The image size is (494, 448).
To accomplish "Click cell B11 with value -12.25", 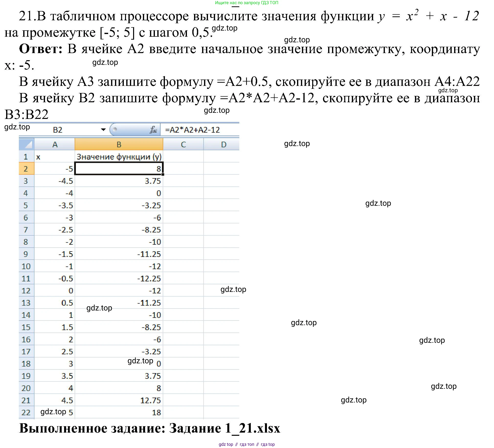I will click(119, 278).
